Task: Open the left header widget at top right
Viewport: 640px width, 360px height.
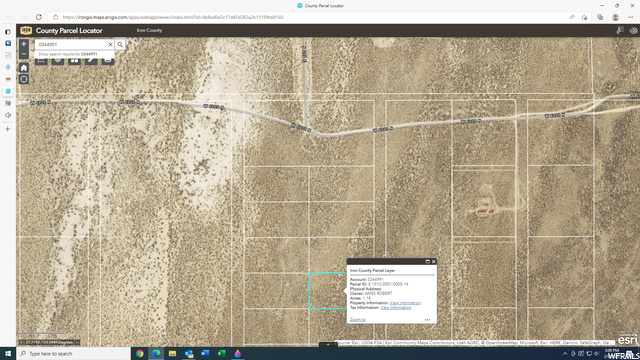Action: point(620,30)
